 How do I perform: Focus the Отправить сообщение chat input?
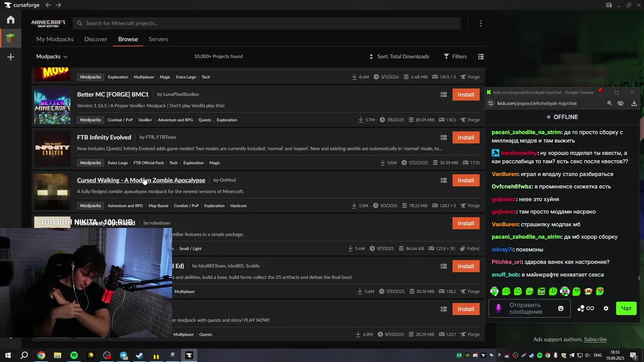(529, 308)
